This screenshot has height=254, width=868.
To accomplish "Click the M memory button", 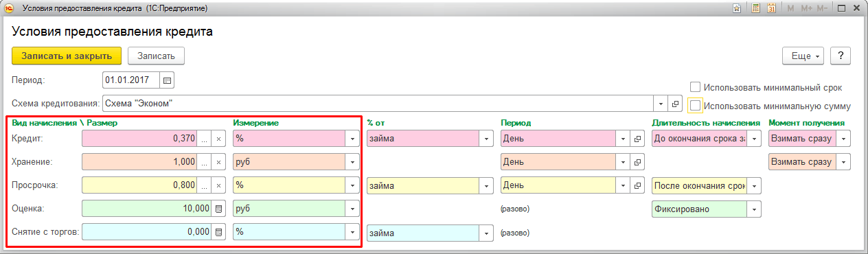I will 790,8.
